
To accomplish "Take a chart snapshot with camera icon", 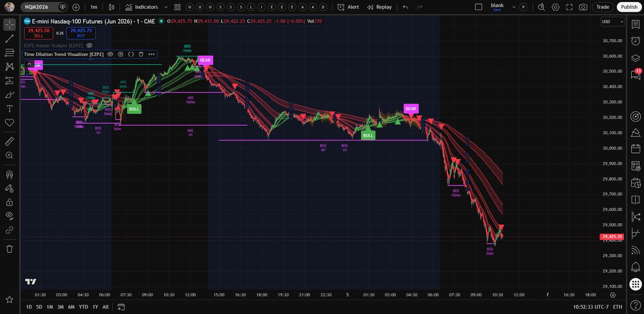I will (583, 7).
